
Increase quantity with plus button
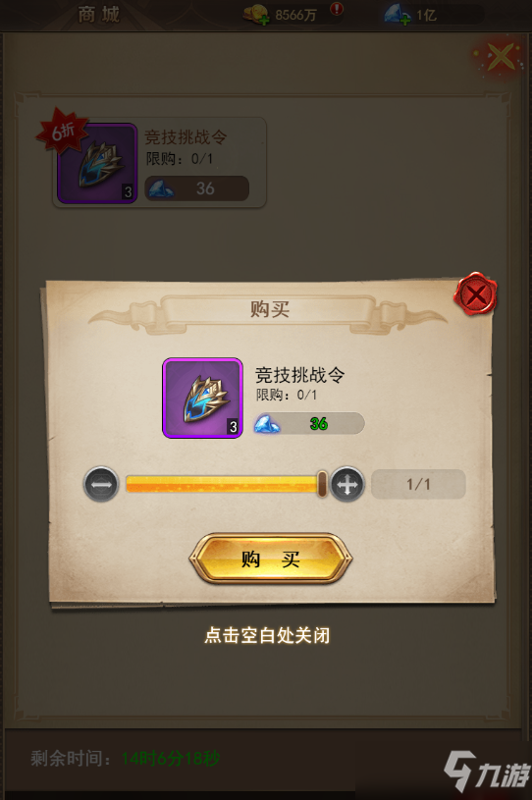pyautogui.click(x=347, y=484)
